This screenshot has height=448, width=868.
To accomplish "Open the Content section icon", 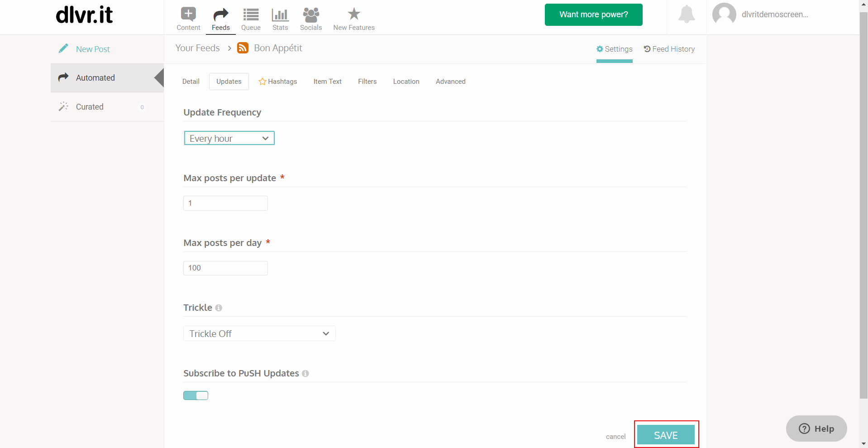I will pyautogui.click(x=188, y=14).
